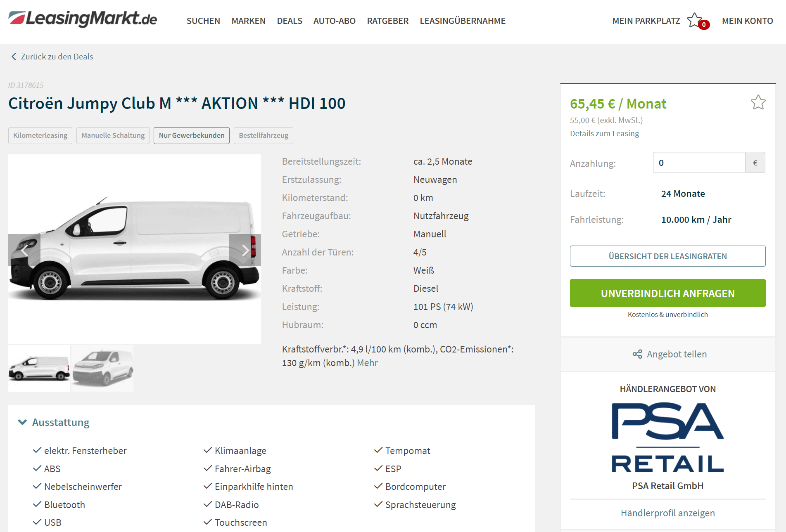Open MEIN KONTO
The width and height of the screenshot is (786, 532).
[748, 21]
